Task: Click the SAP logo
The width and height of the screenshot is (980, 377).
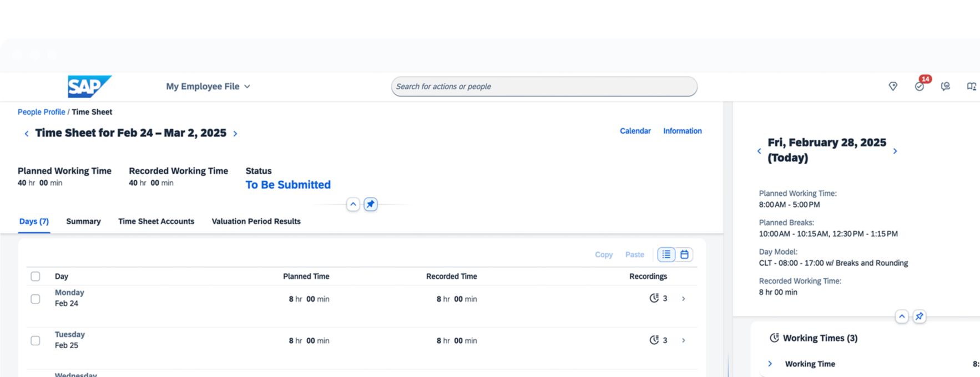Action: [x=89, y=86]
